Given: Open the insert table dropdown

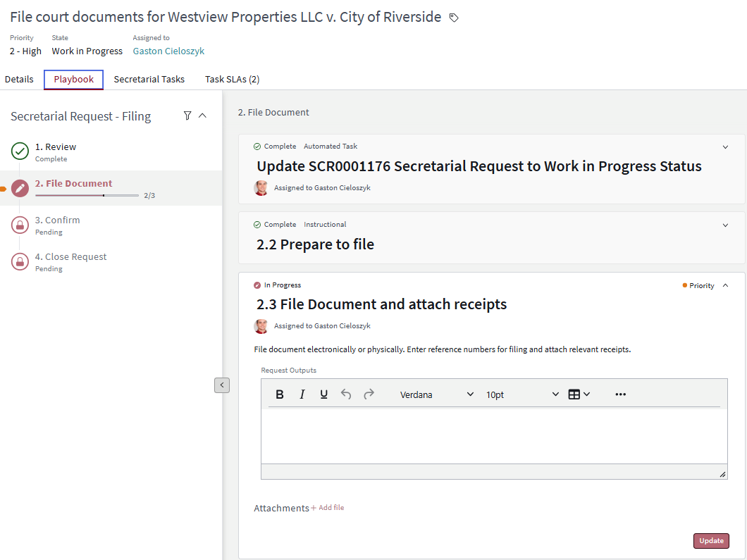Looking at the screenshot, I should click(x=579, y=394).
